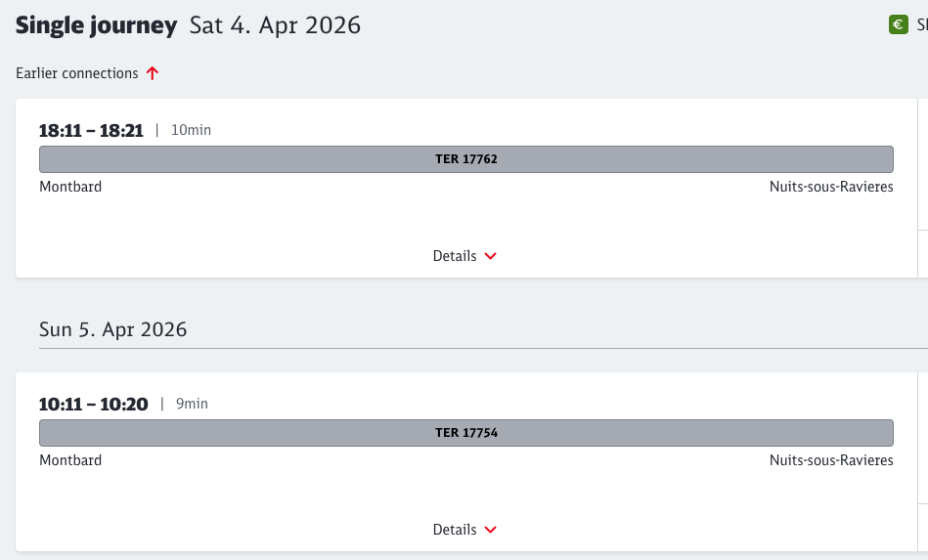Show the Earlier connections
Screen dimensions: 928x560
77,73
